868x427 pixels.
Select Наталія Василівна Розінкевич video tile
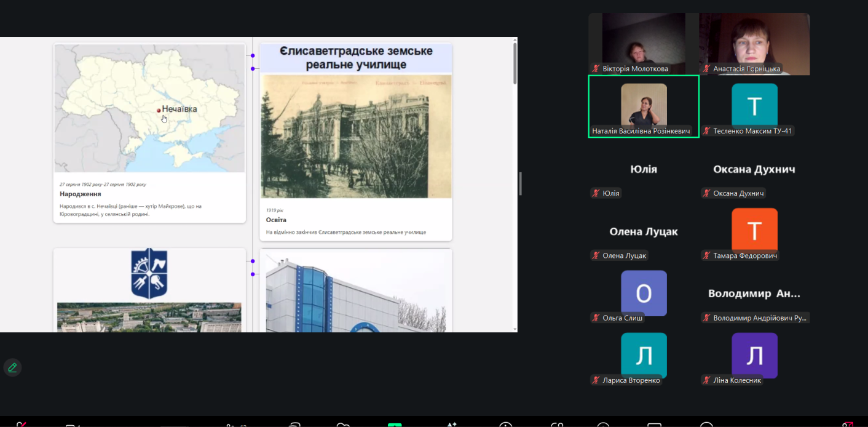644,106
